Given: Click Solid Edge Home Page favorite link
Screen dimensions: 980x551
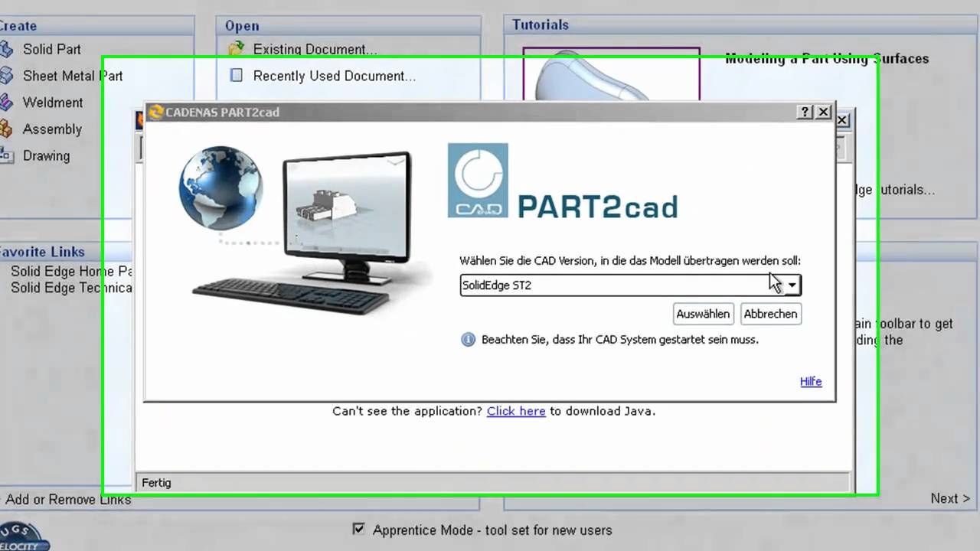Looking at the screenshot, I should click(x=72, y=271).
